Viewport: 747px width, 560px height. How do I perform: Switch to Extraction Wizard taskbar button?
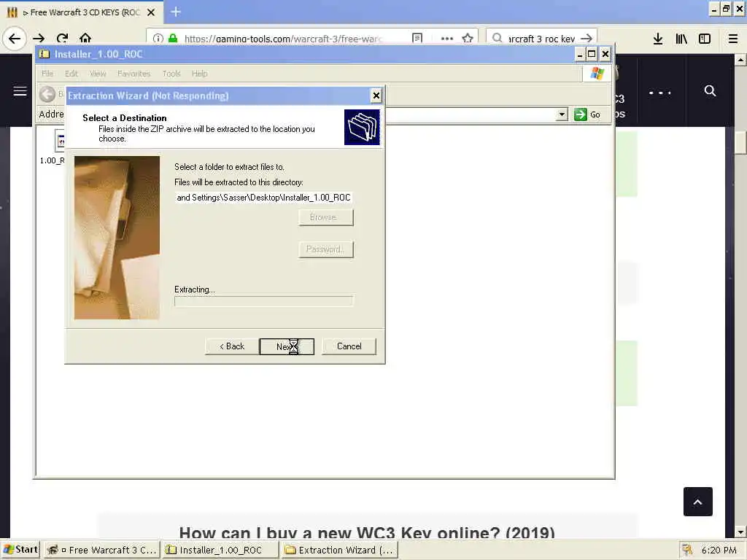pos(339,550)
